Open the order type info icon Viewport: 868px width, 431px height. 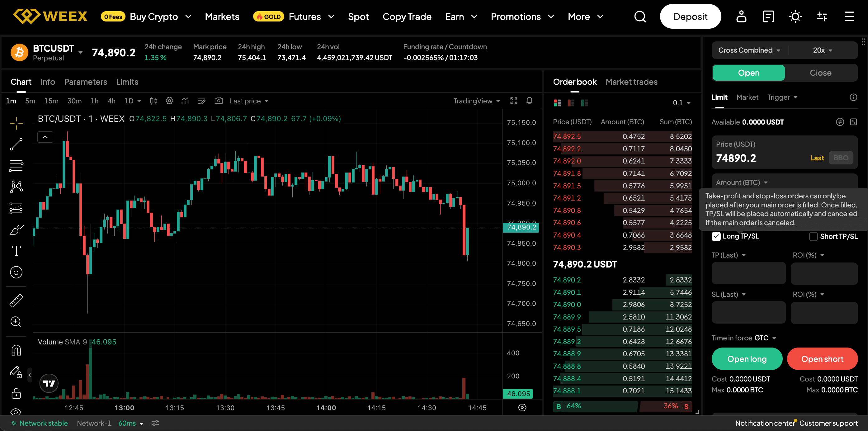point(853,97)
